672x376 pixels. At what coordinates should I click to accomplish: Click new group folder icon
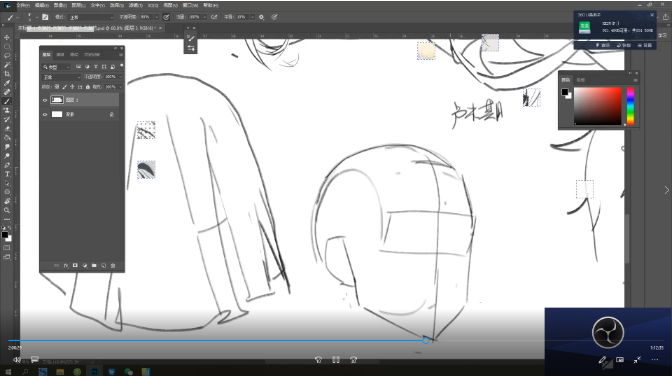point(94,265)
